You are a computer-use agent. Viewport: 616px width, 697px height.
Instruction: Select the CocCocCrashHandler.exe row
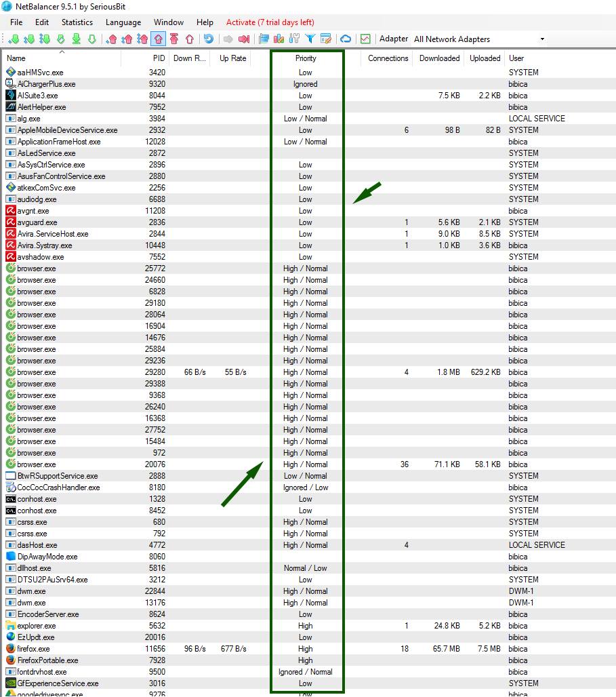coord(308,487)
